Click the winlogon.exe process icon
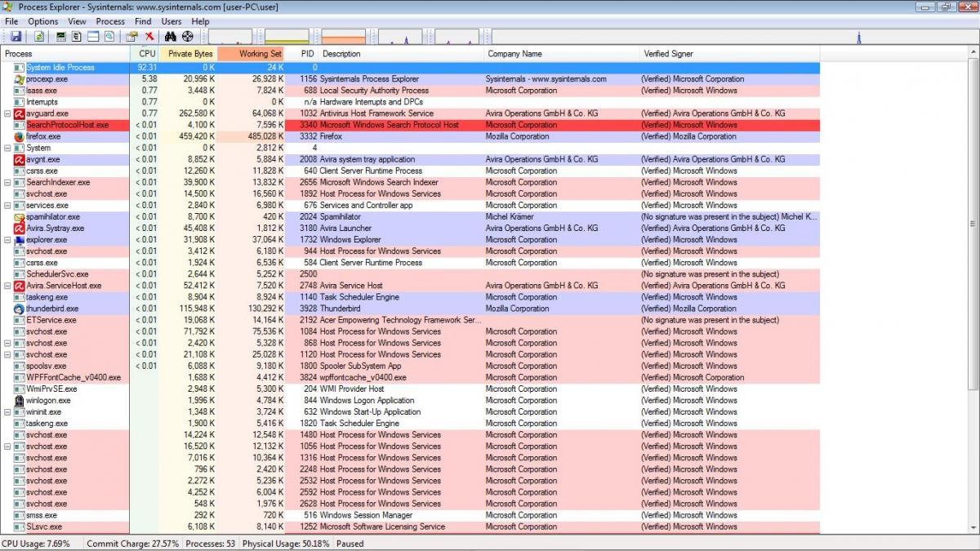 (x=20, y=401)
